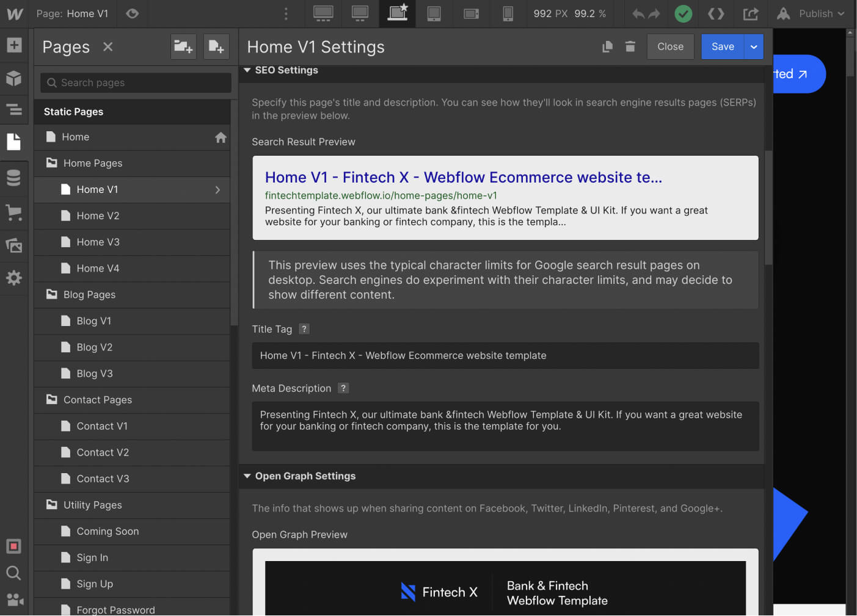This screenshot has width=857, height=616.
Task: Open the video tutorials icon
Action: tap(14, 600)
